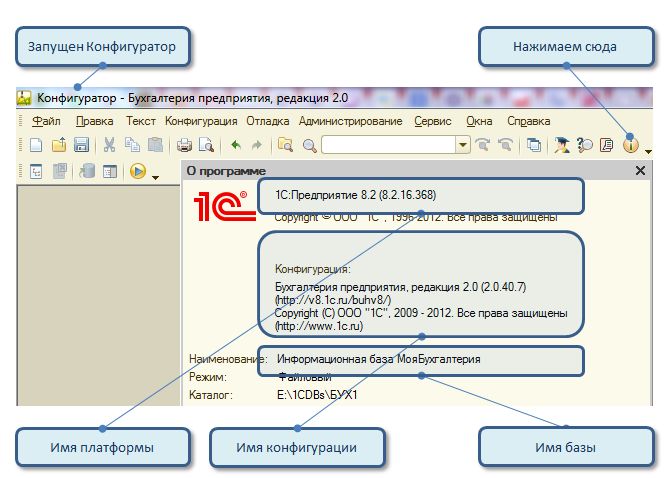The width and height of the screenshot is (665, 478).
Task: Start debugging with the play icon
Action: (x=137, y=172)
